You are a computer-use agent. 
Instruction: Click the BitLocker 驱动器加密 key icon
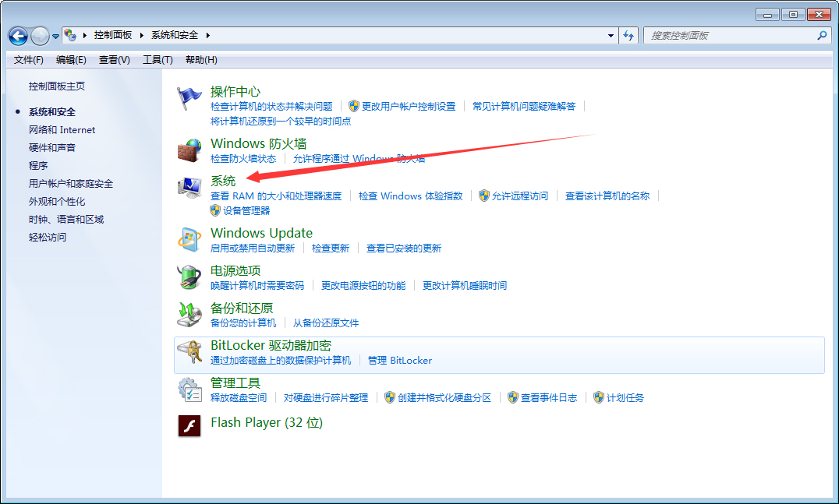pos(189,351)
